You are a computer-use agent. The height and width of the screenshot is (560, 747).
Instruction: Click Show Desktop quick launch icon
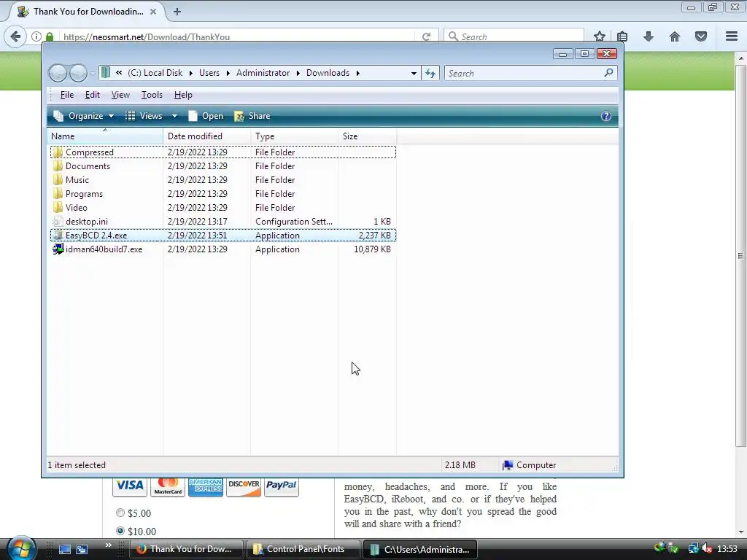tap(65, 549)
